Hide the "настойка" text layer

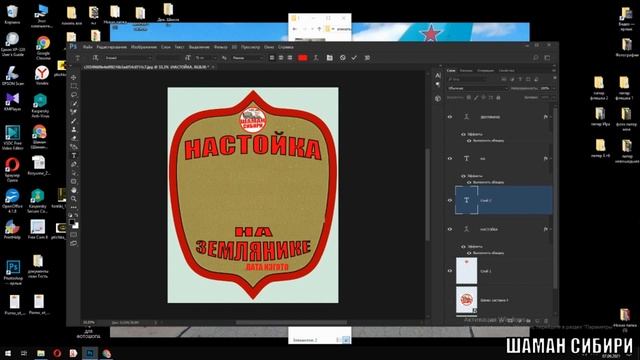(x=450, y=229)
